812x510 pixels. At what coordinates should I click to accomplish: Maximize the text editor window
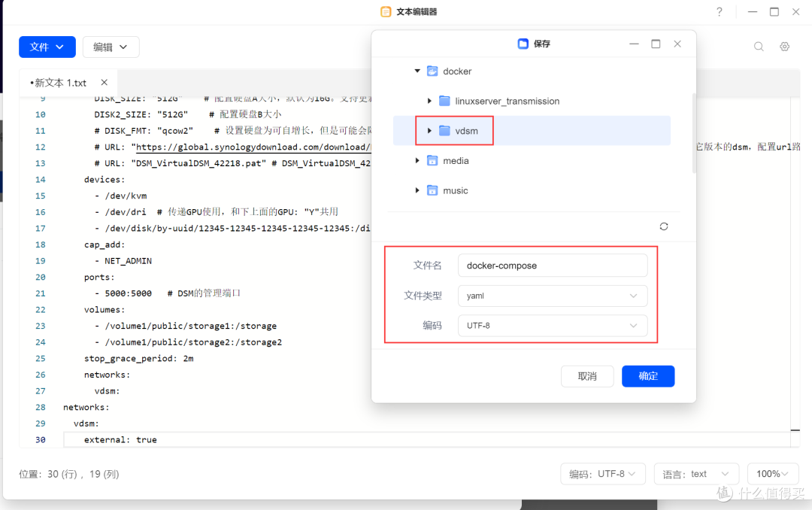click(774, 11)
